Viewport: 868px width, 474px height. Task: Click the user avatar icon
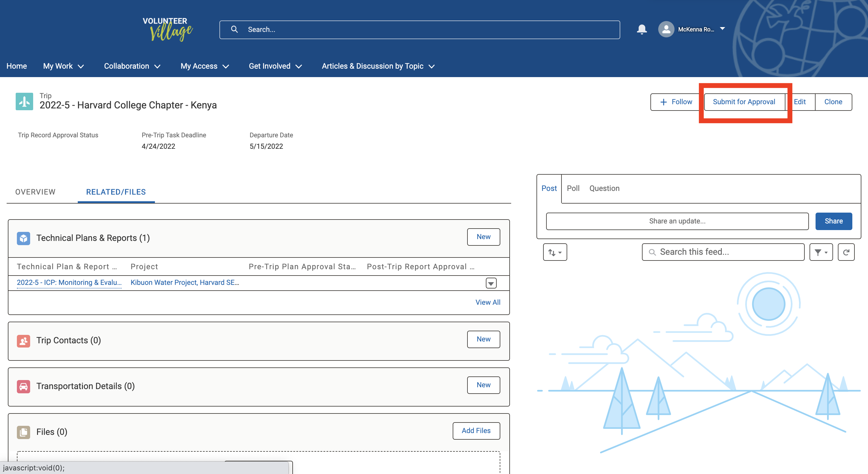coord(666,29)
